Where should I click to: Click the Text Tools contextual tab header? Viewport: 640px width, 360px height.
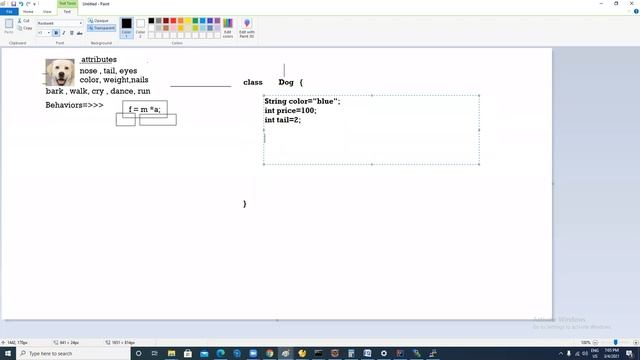coord(67,4)
